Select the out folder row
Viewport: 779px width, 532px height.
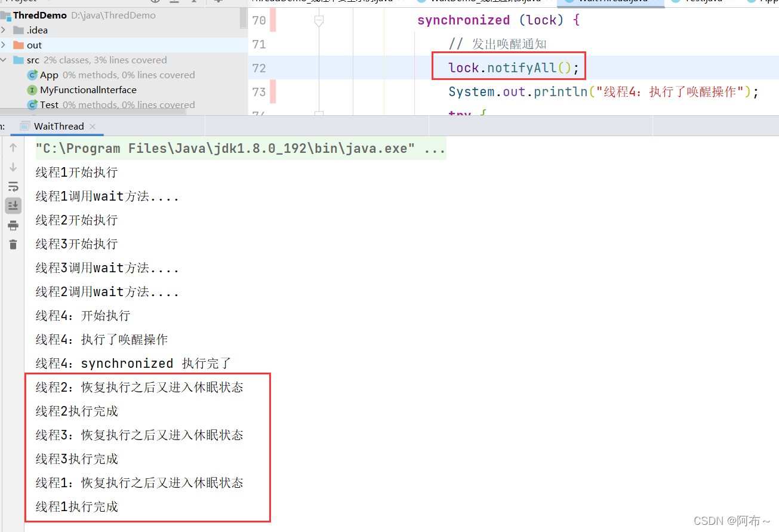124,45
